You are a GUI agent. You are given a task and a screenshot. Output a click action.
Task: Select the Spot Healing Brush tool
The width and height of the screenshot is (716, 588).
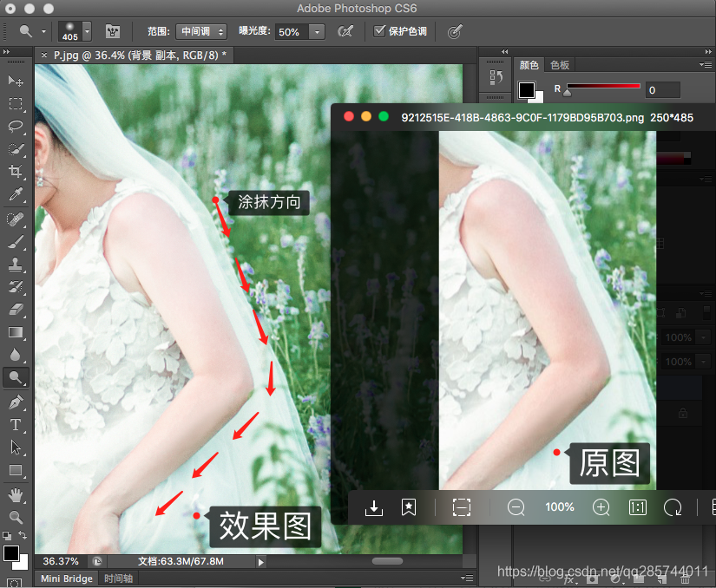tap(16, 219)
